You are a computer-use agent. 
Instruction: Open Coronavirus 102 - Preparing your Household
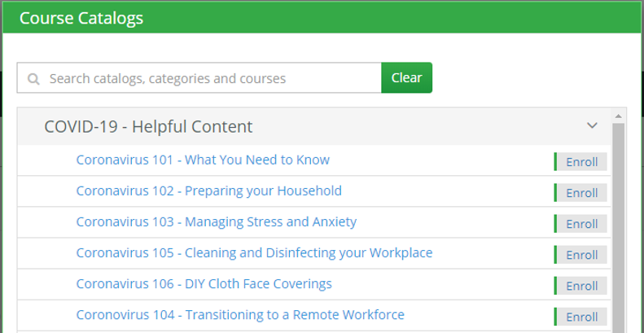tap(209, 191)
